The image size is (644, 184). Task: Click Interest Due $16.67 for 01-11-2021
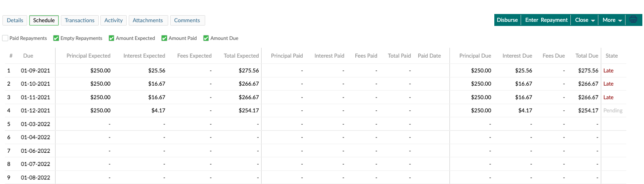click(x=524, y=97)
